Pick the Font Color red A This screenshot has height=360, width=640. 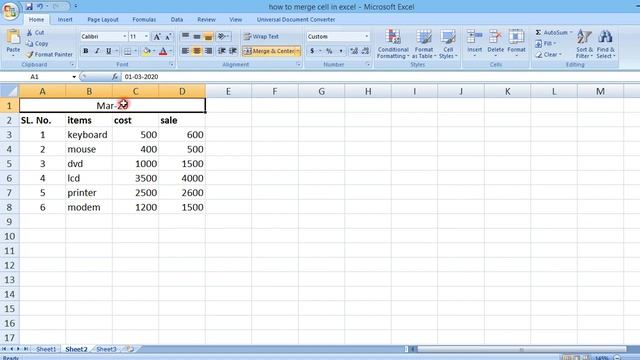click(163, 51)
